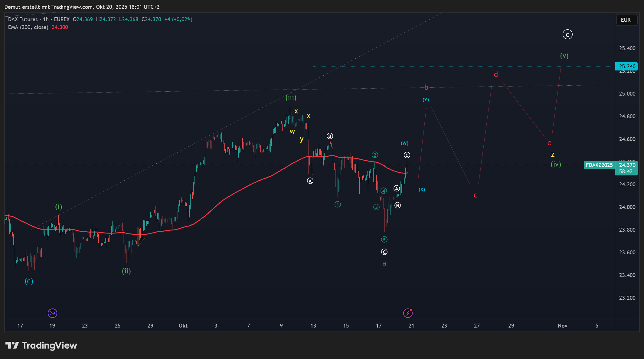Select the teal circled 5 wave label
Viewport: 644px width, 359px height.
point(384,240)
